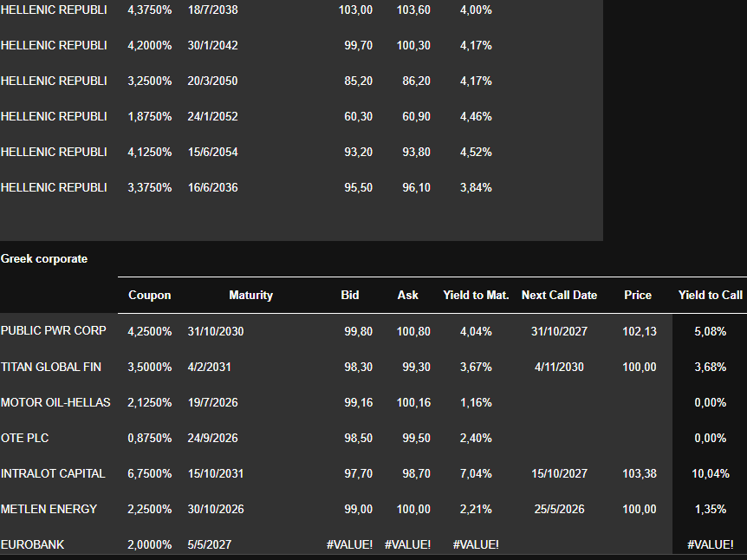Click the 3,84% yield cell

(476, 188)
